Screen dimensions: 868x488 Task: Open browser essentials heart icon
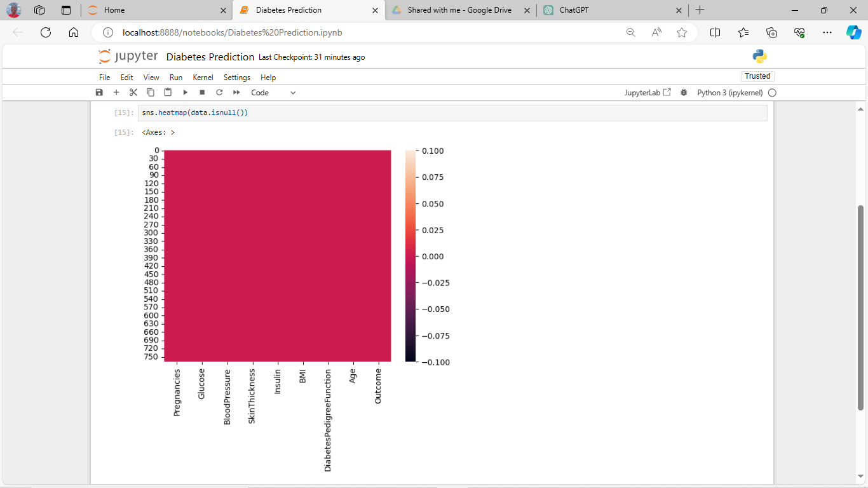(799, 32)
